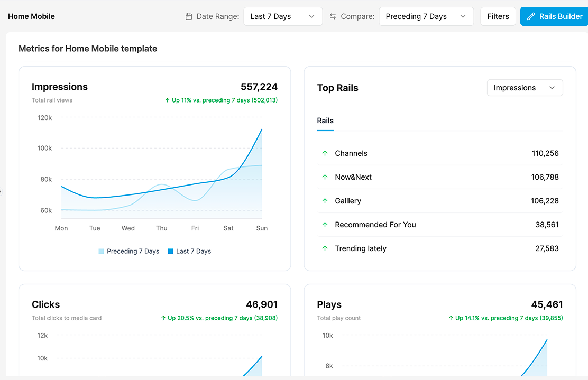588x380 pixels.
Task: Click the 27,583 value
Action: (547, 248)
